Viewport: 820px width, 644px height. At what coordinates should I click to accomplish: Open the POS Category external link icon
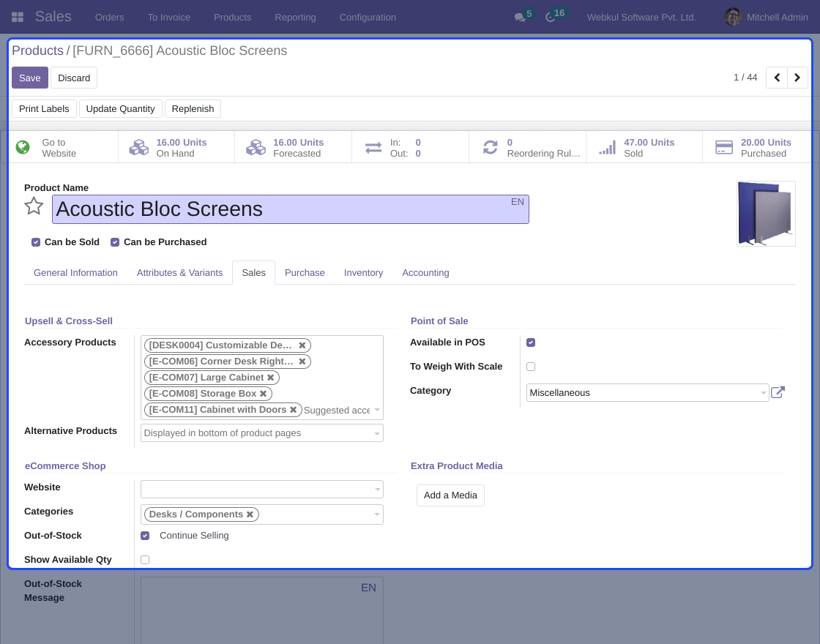[x=778, y=392]
